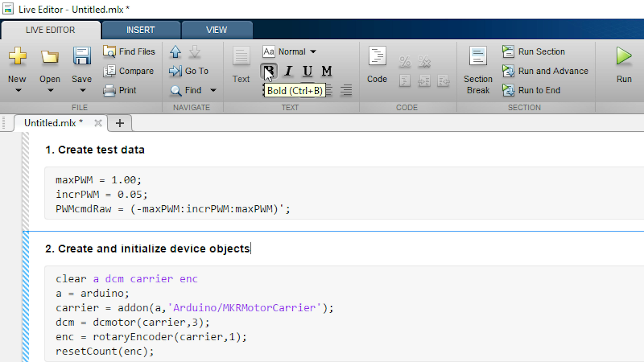Screen dimensions: 644x362
Task: Expand the arrow under the Open button
Action: (50, 90)
